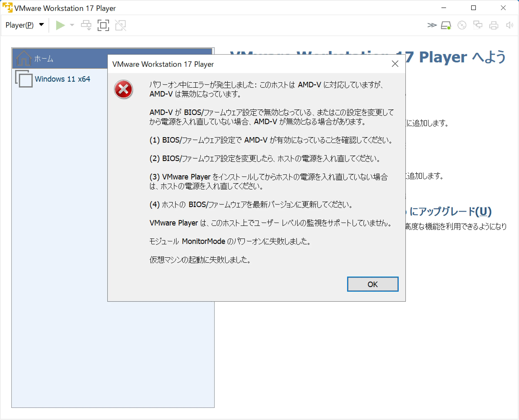Click the printer device icon
The height and width of the screenshot is (420, 519).
(494, 25)
